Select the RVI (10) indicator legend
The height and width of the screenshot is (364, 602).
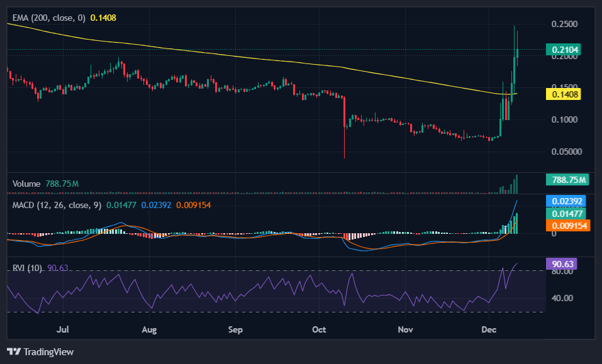pyautogui.click(x=28, y=268)
